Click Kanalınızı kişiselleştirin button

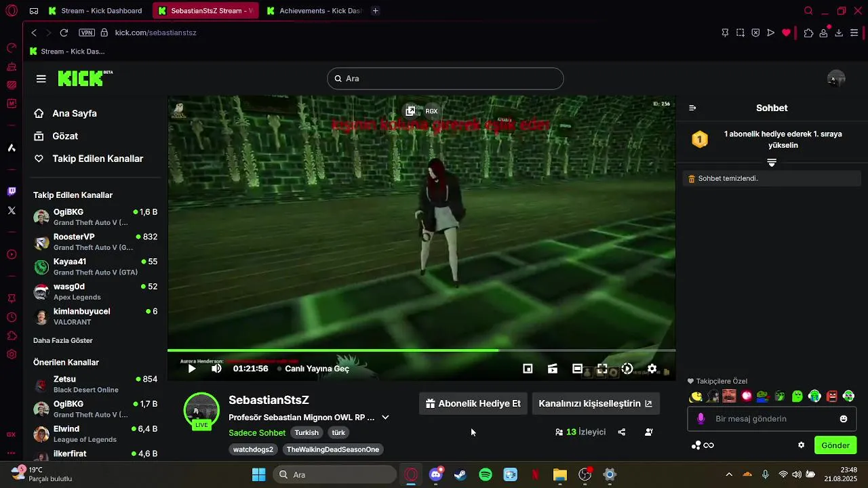(595, 403)
